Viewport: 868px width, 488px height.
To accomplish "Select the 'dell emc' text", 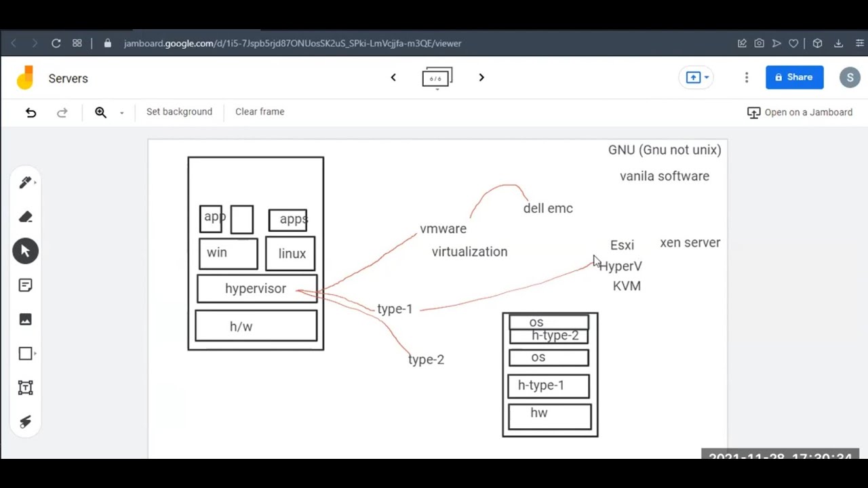I will point(548,208).
